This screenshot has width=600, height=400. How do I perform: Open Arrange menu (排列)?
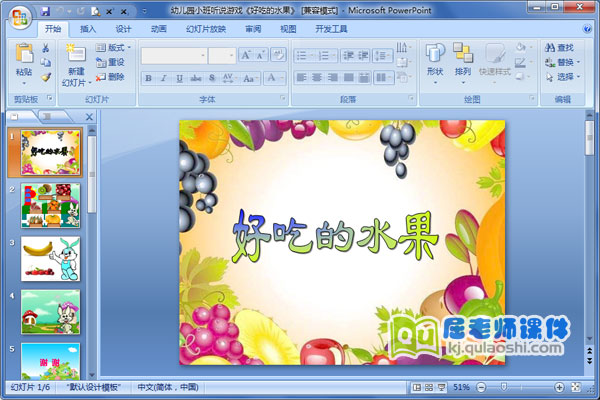pos(463,63)
